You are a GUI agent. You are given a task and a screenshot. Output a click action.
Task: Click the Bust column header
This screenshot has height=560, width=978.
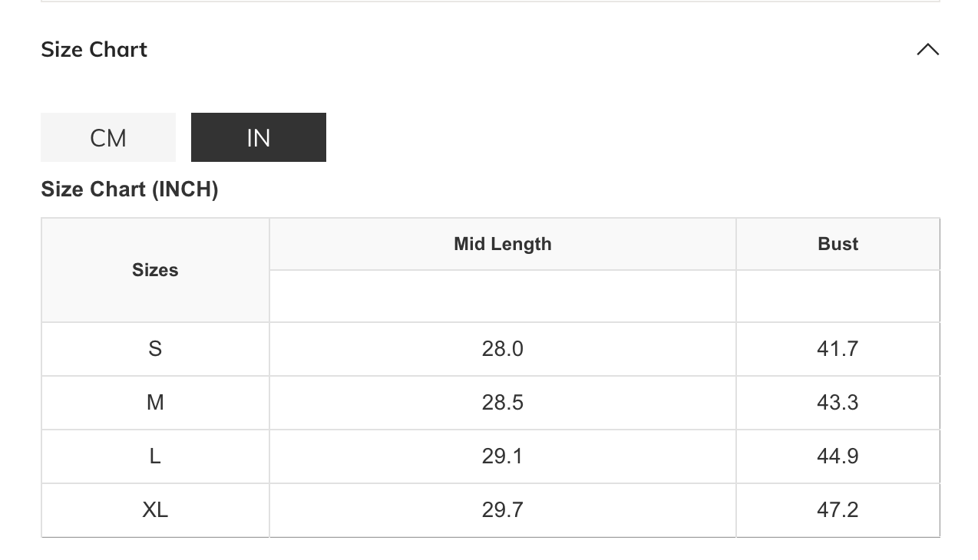click(x=838, y=244)
